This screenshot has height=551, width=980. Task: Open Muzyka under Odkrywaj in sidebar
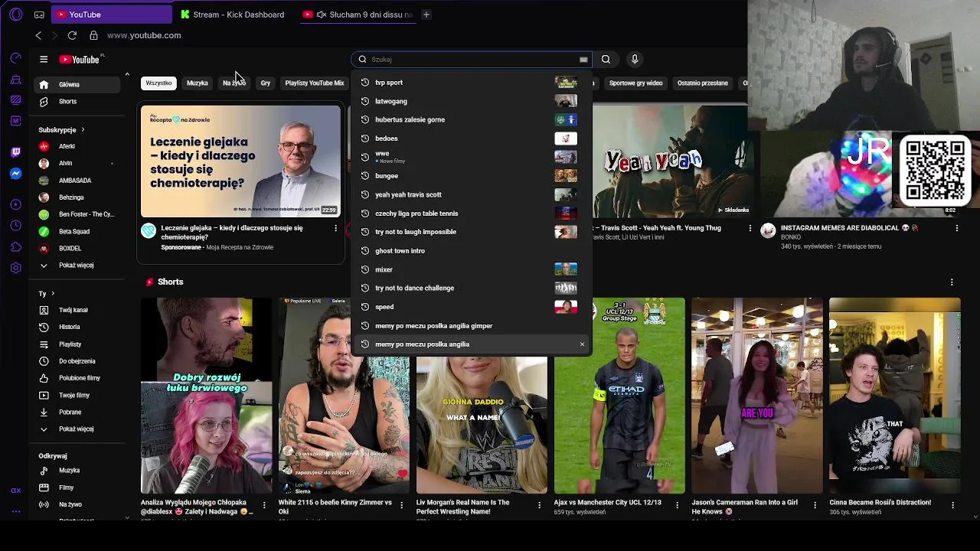click(77, 471)
